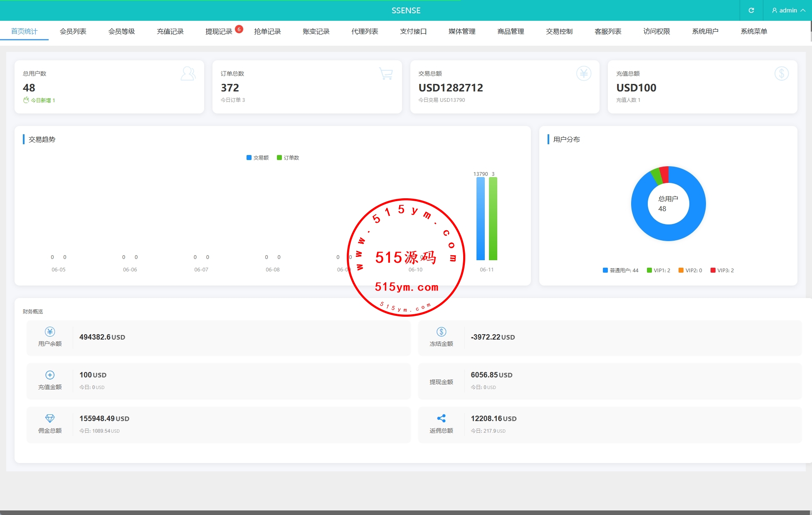This screenshot has width=812, height=515.
Task: Open 提现记录 tab with red badge
Action: [219, 31]
